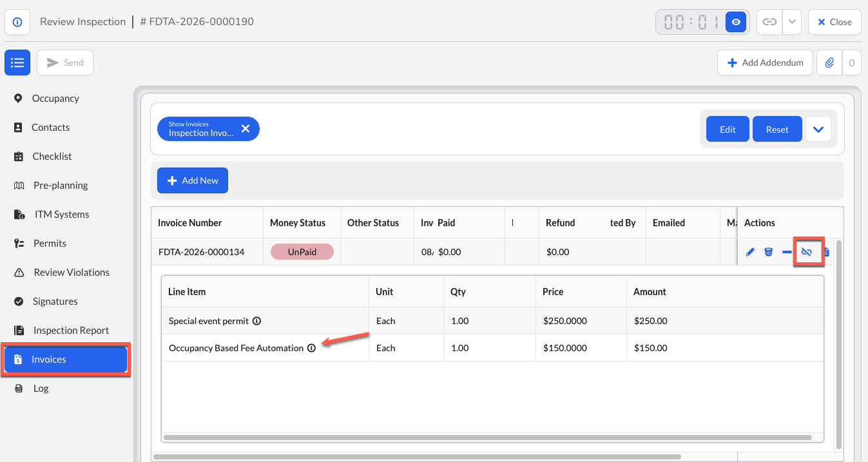Screen dimensions: 868x462
Task: Click the Contacts person icon
Action: point(18,127)
